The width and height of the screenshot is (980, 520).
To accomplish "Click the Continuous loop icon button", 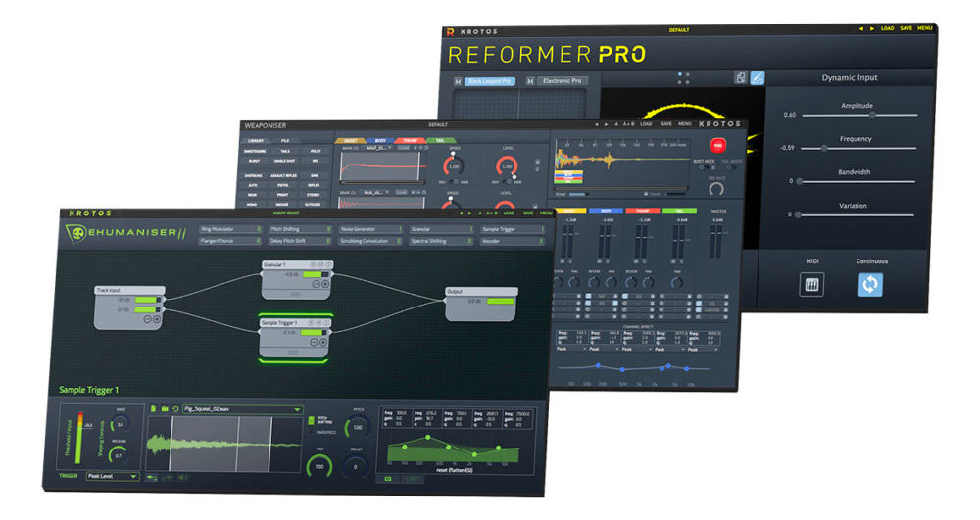I will [871, 285].
